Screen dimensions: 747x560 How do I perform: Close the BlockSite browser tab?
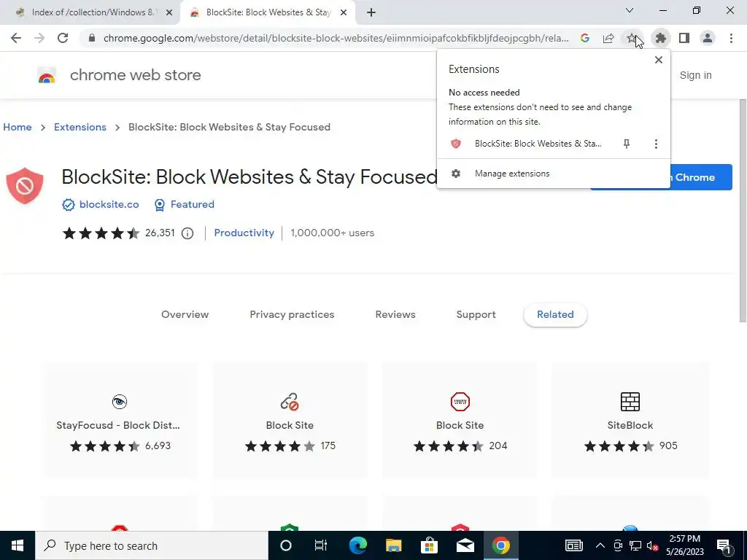point(344,13)
